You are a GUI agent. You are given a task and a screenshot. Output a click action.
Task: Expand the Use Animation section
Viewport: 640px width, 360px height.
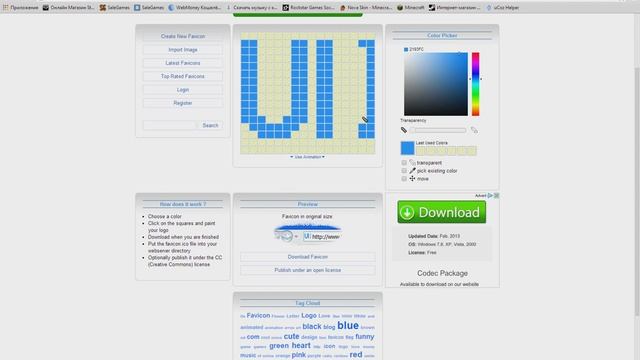[x=307, y=157]
